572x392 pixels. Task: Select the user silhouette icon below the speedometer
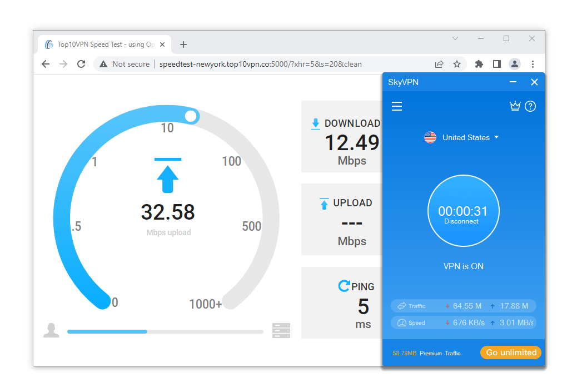click(51, 329)
